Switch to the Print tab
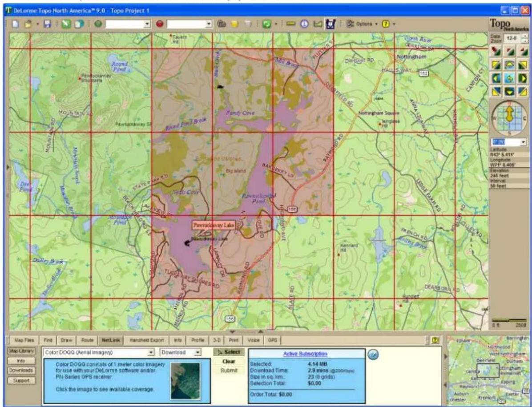 click(234, 340)
